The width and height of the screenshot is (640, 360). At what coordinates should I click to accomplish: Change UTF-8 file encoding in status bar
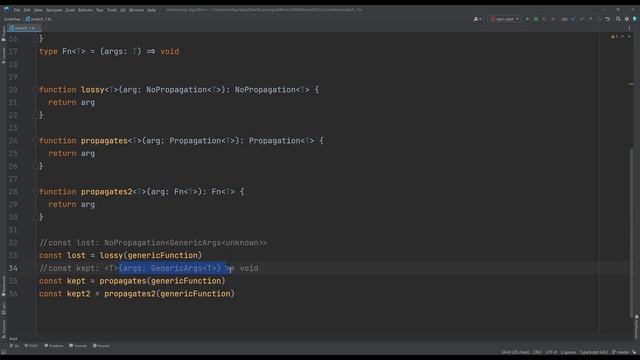551,352
